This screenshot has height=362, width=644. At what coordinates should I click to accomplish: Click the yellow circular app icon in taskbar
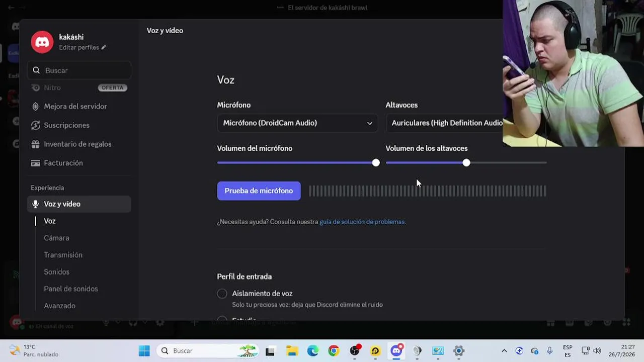[x=375, y=351]
